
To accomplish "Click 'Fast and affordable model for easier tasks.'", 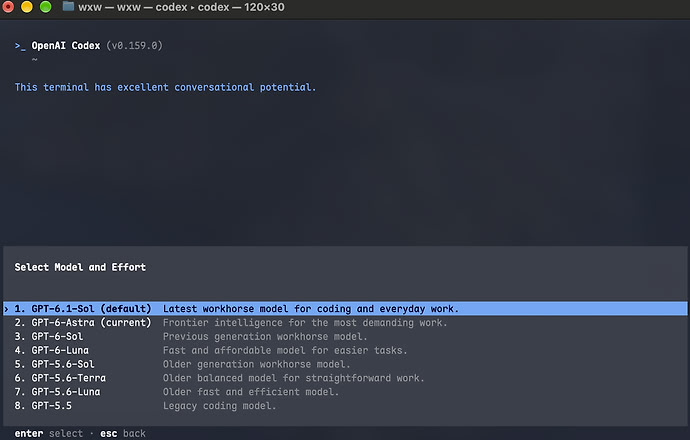I will 285,350.
